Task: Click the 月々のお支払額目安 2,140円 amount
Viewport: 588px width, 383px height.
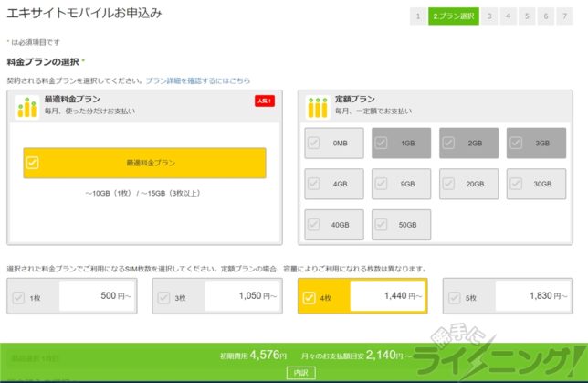Action: click(x=356, y=356)
